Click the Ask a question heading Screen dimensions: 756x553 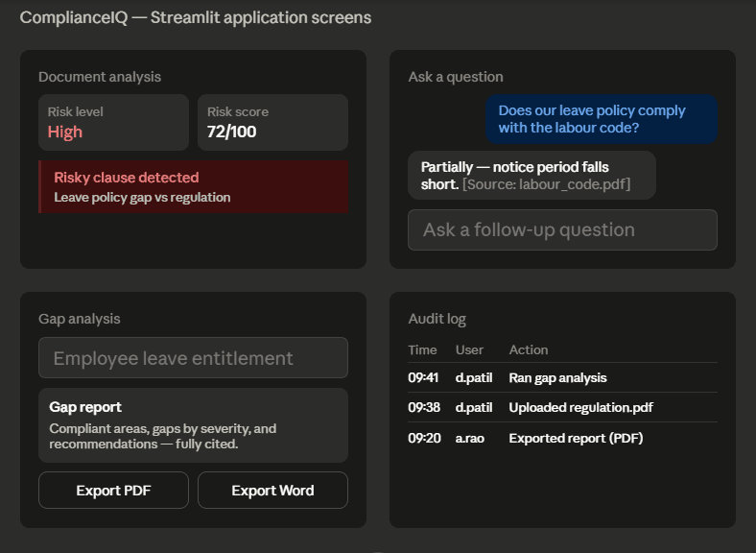pyautogui.click(x=456, y=77)
